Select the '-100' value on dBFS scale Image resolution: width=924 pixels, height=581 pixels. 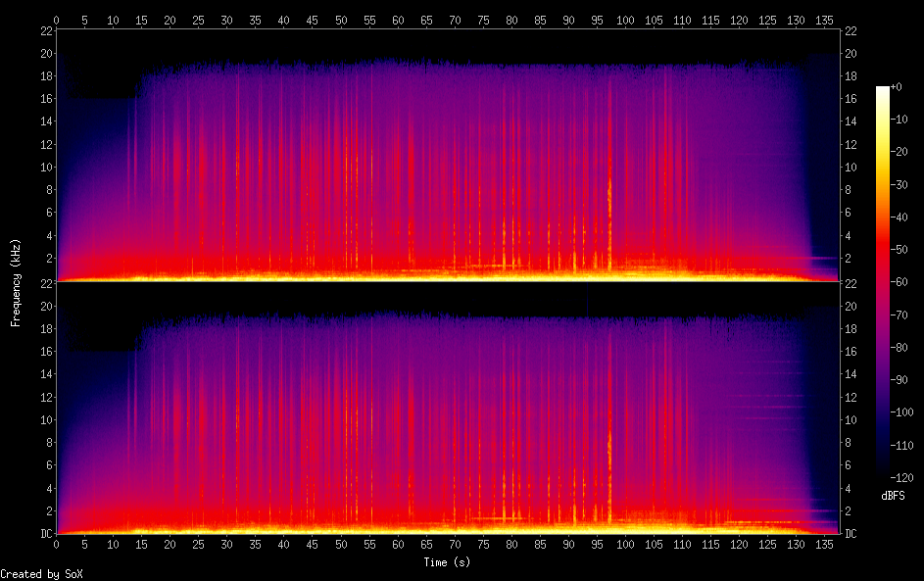(x=902, y=412)
